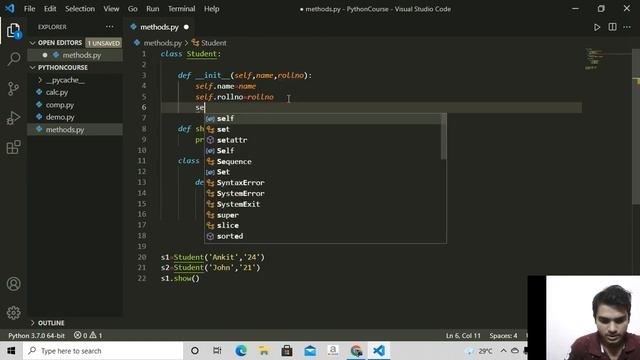This screenshot has width=640, height=360.
Task: Open the Go menu
Action: 133,9
